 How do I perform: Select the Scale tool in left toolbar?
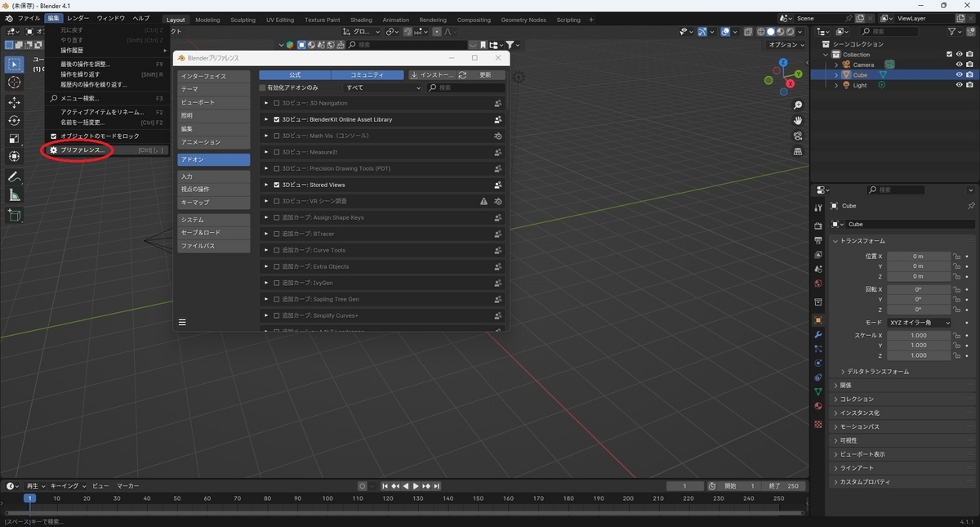(x=15, y=138)
